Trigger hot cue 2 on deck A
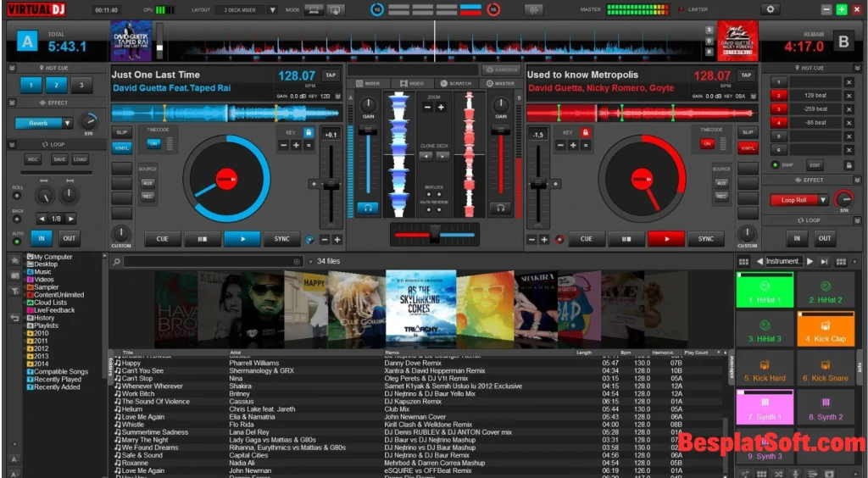The height and width of the screenshot is (478, 868). click(56, 86)
